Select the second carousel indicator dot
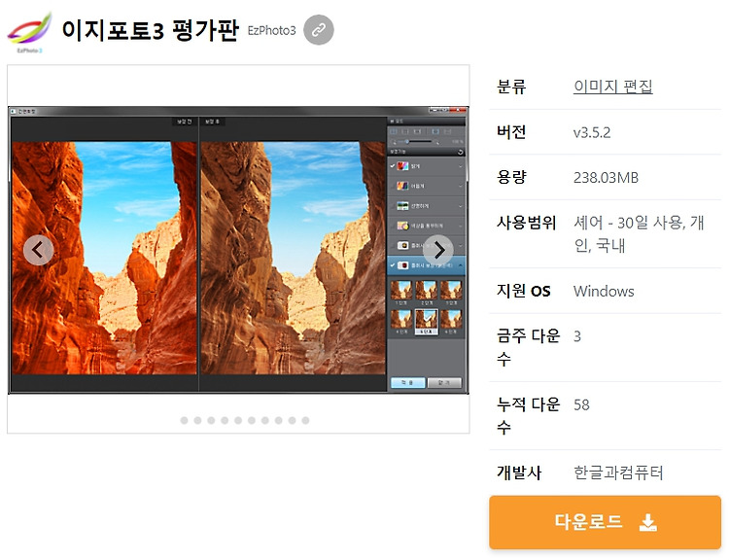The width and height of the screenshot is (729, 560). tap(197, 420)
